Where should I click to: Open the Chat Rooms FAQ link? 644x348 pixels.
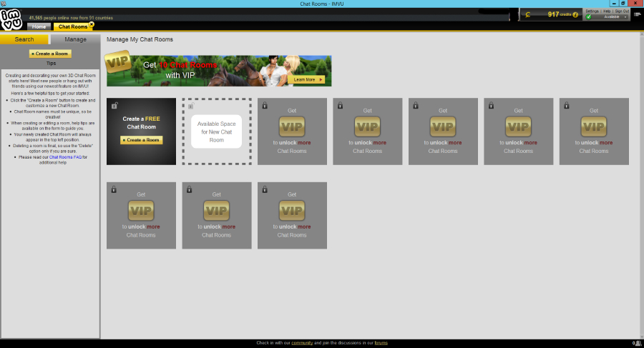(65, 157)
